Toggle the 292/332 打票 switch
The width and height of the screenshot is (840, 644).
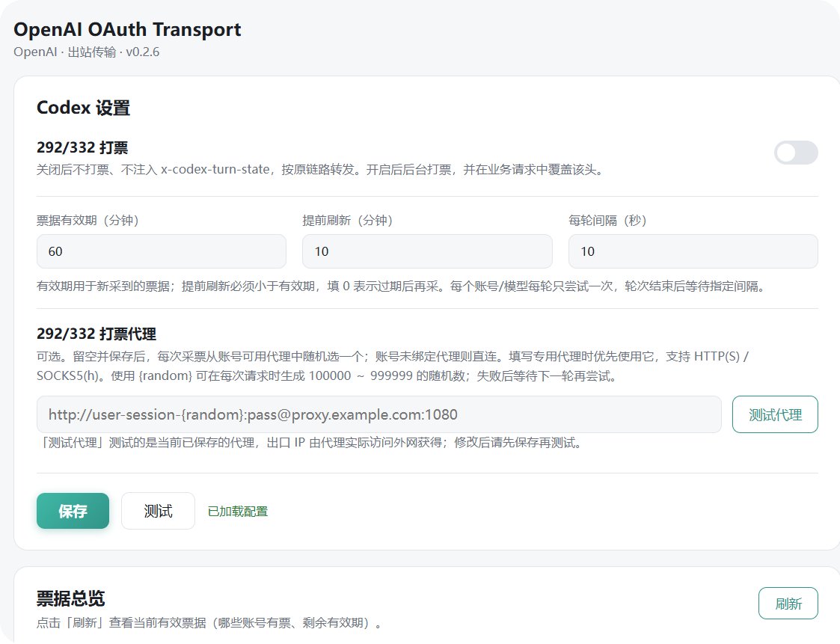point(796,153)
